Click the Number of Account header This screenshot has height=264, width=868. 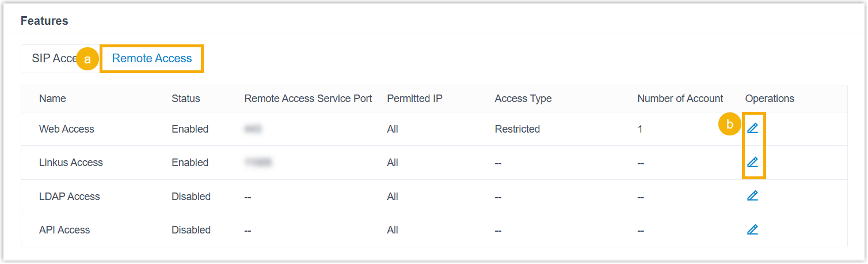coord(680,99)
